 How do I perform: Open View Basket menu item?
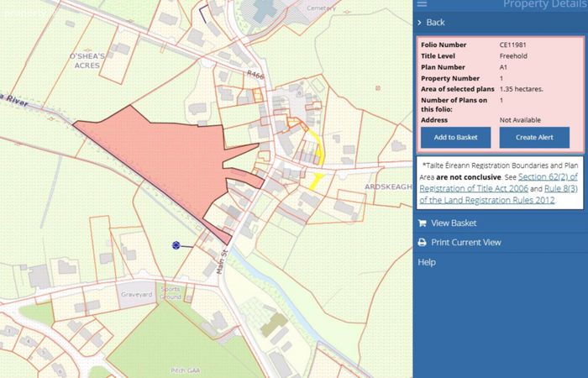pyautogui.click(x=454, y=223)
